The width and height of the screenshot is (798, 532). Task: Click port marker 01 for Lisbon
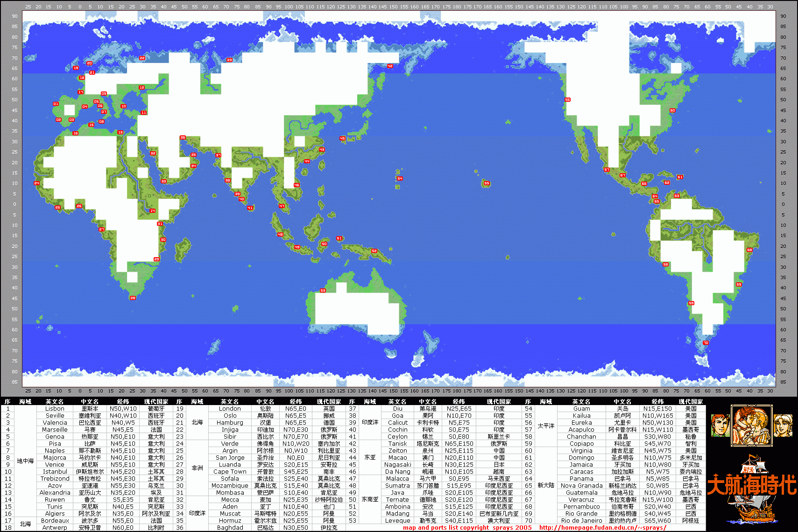(56, 104)
